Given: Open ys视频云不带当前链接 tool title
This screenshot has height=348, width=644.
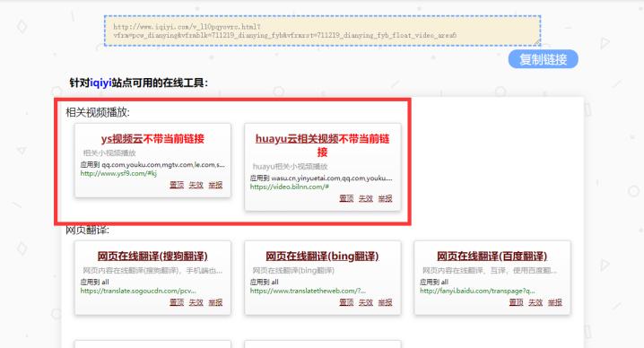Looking at the screenshot, I should [152, 139].
